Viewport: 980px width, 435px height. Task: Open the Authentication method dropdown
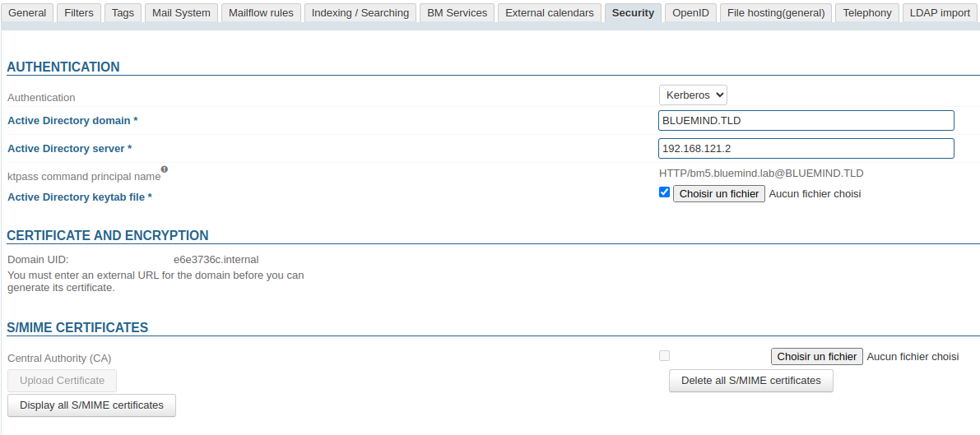693,95
